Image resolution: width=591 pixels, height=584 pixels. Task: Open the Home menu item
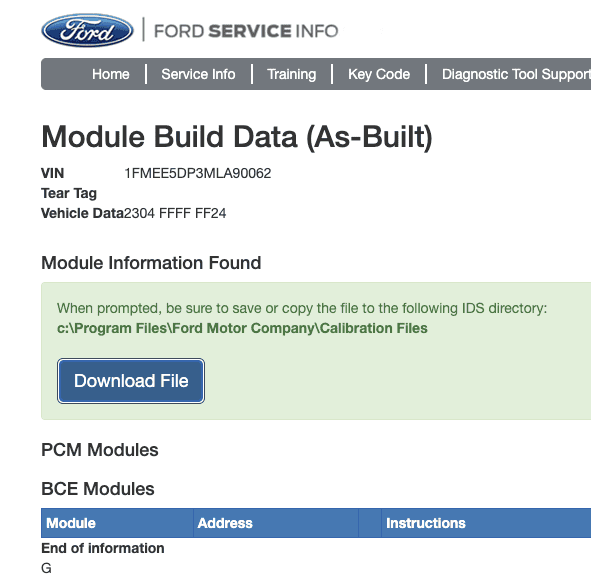111,74
